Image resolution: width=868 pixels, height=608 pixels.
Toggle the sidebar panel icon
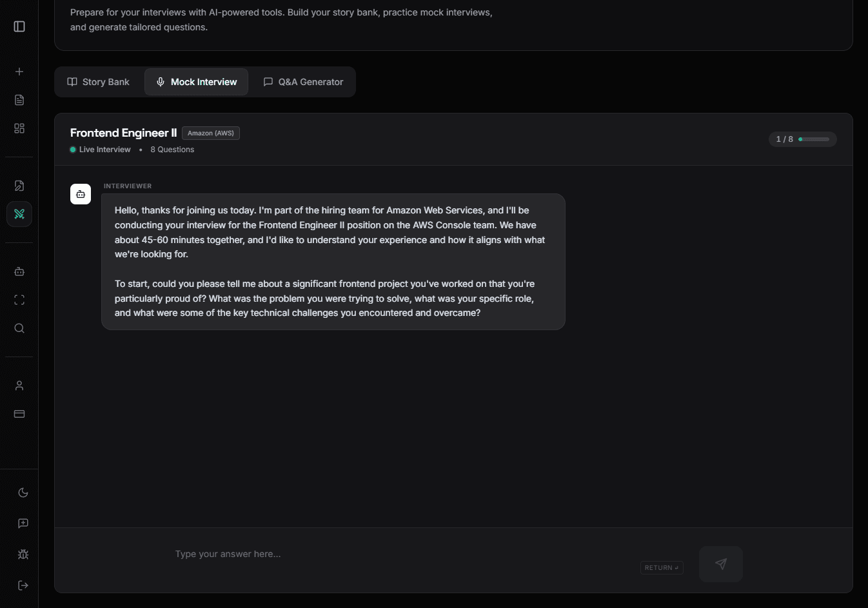tap(19, 26)
